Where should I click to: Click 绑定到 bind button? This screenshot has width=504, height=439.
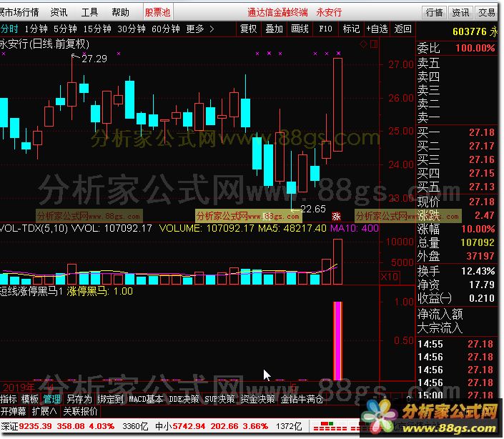tap(110, 399)
